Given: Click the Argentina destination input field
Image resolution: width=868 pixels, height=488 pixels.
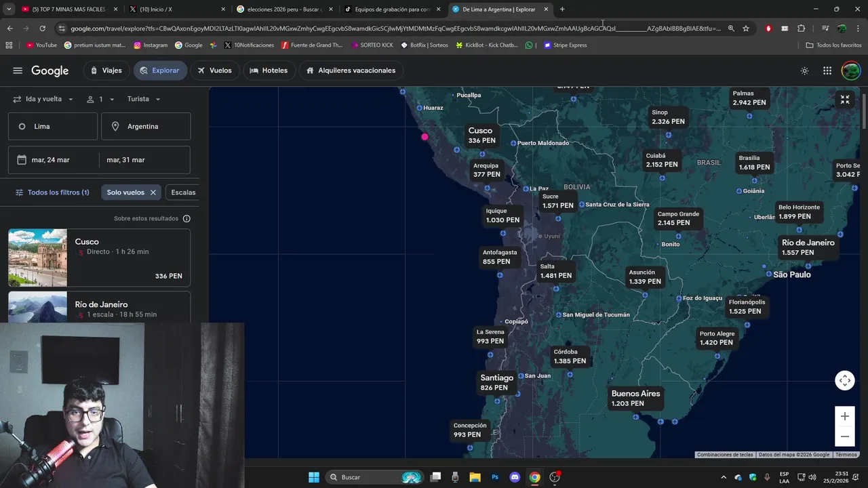Looking at the screenshot, I should point(146,126).
